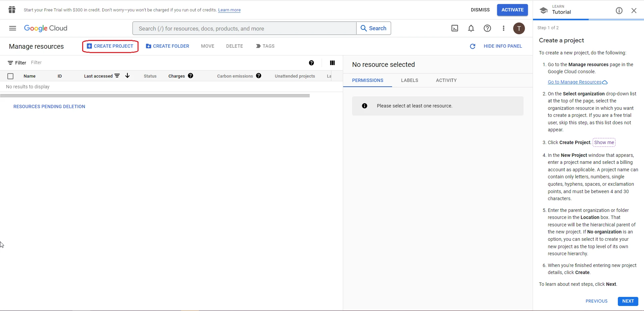Screen dimensions: 644x311
Task: Click the tutorial info icon
Action: [619, 11]
